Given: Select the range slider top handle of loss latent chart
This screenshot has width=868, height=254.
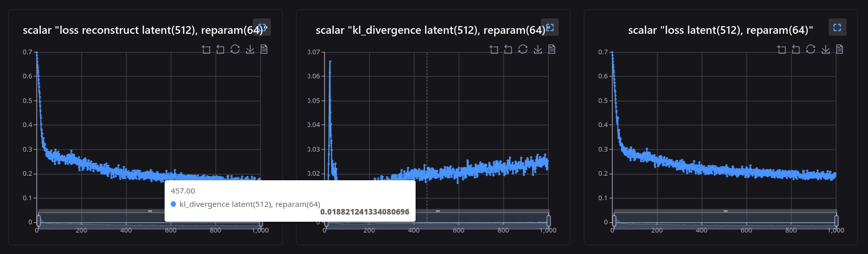Looking at the screenshot, I should coord(725,211).
